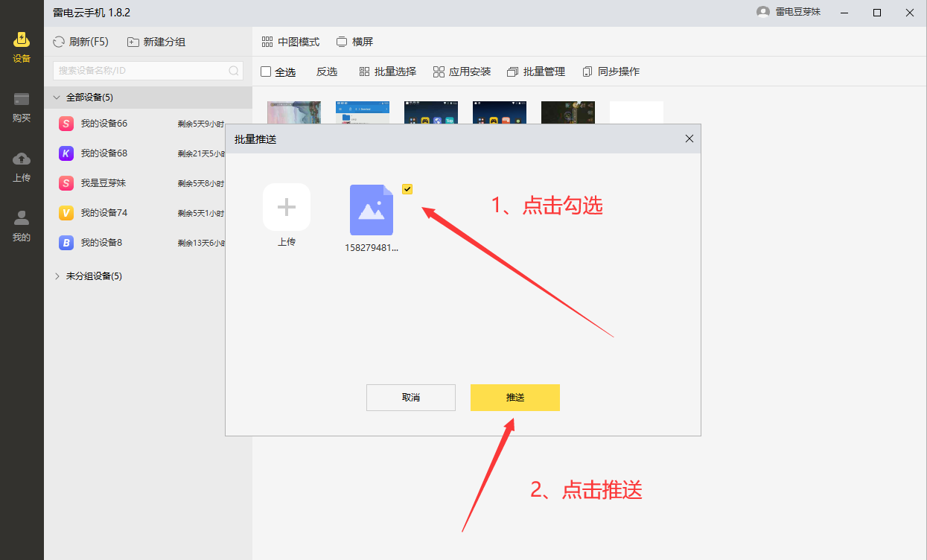
Task: Expand the Ungrouped Devices (未分组设备) group
Action: coord(57,276)
